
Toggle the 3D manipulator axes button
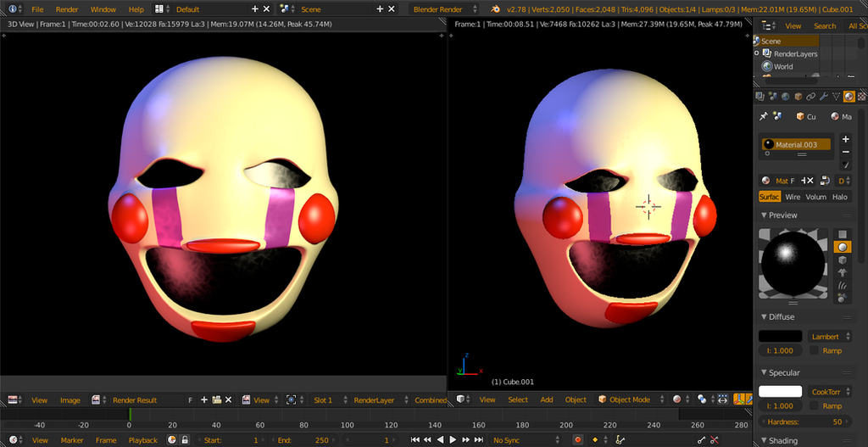click(739, 400)
